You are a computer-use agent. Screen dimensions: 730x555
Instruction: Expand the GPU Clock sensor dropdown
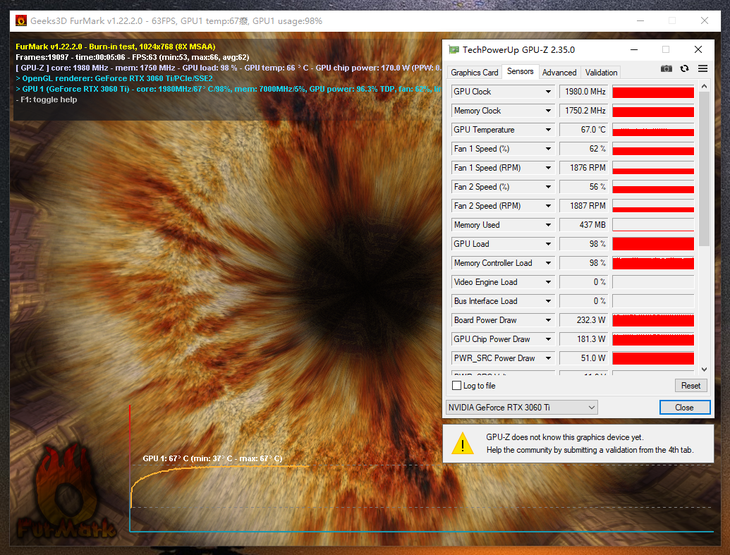(x=548, y=92)
